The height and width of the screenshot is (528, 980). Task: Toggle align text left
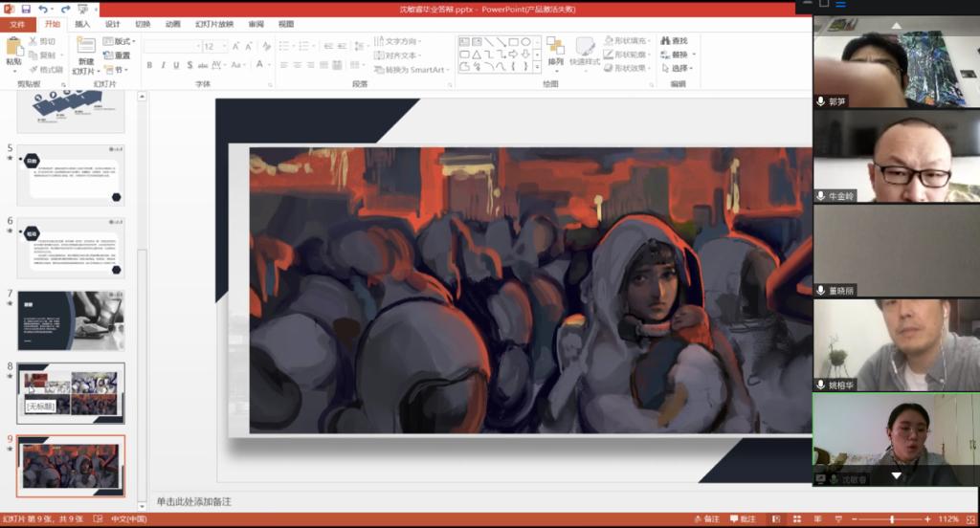[x=283, y=65]
